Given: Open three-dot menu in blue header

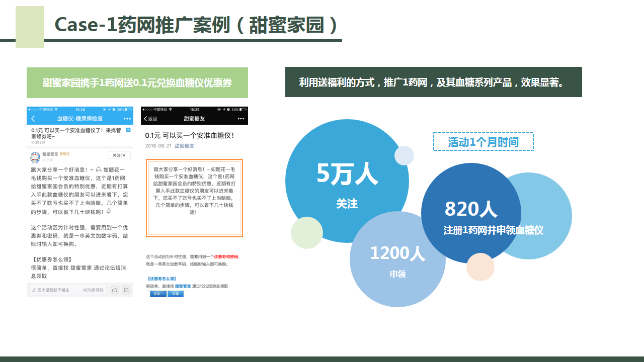Looking at the screenshot, I should tap(127, 119).
